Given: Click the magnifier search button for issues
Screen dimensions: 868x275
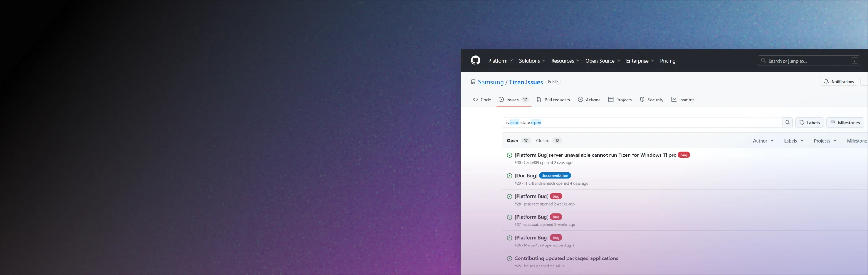Looking at the screenshot, I should [787, 123].
